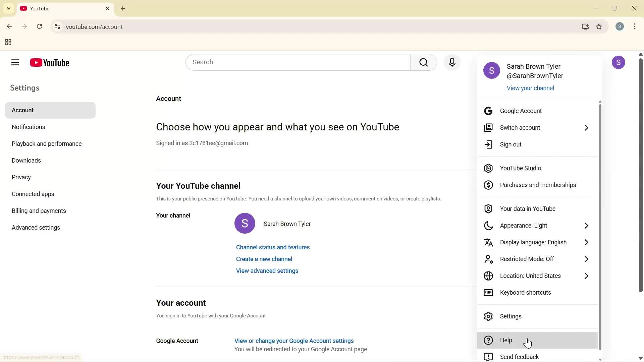This screenshot has width=644, height=362.
Task: Click the search magnifier icon
Action: (423, 62)
